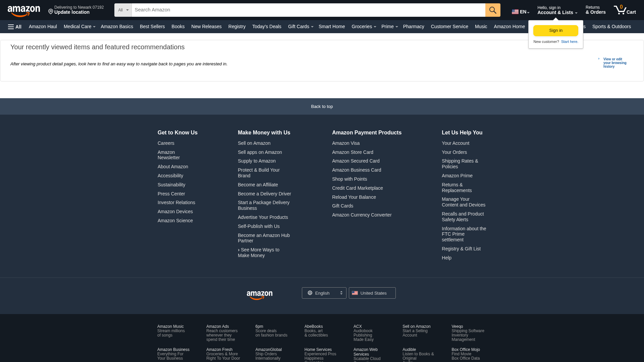
Task: Open the Accessibility footer link
Action: click(170, 176)
